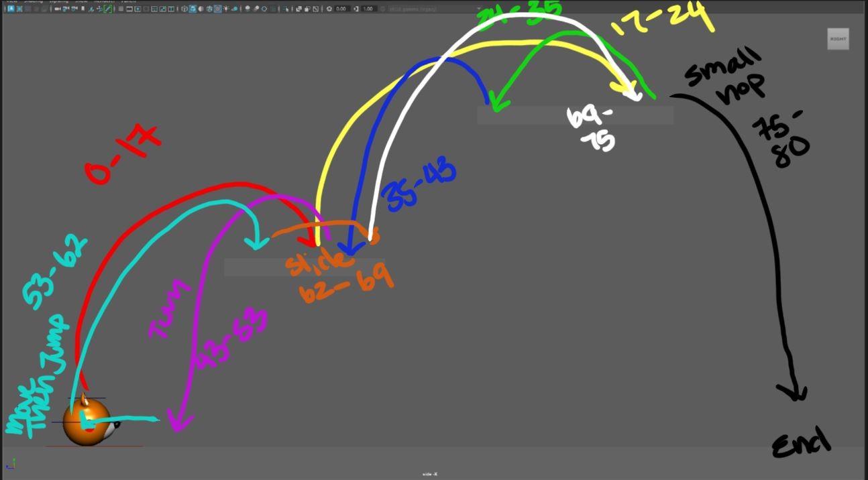The height and width of the screenshot is (480, 868).
Task: Select the upper gray platform
Action: tap(575, 115)
